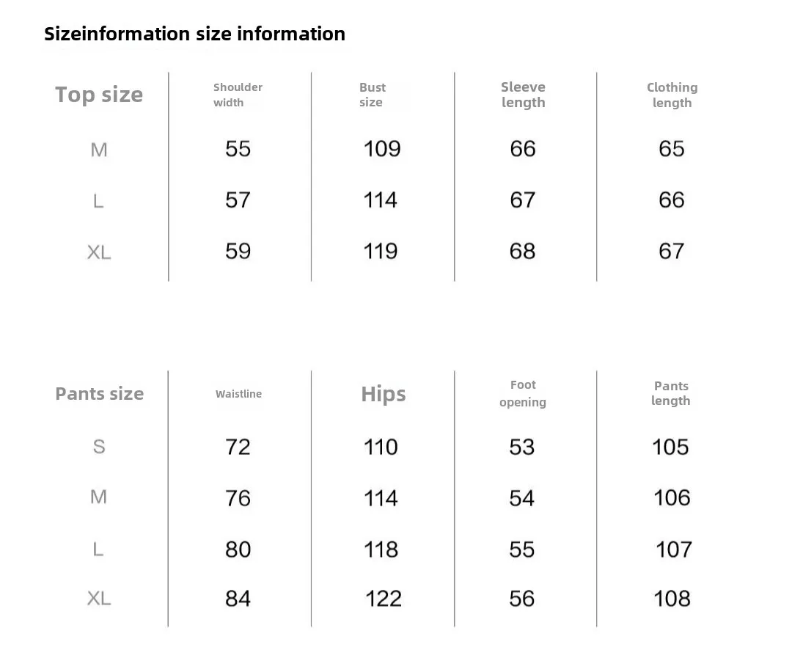Click the 'Top size' table heading
The image size is (792, 672).
99,95
